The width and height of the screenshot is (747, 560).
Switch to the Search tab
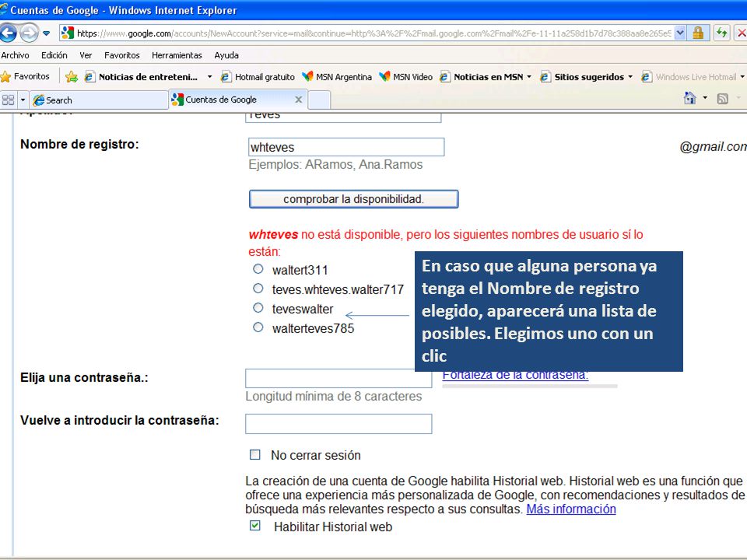click(99, 100)
